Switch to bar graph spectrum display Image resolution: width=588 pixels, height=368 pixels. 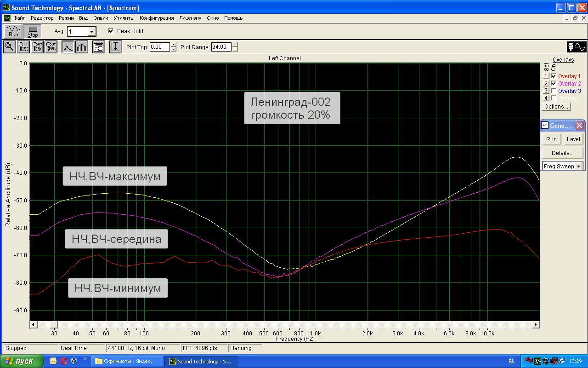click(x=81, y=47)
